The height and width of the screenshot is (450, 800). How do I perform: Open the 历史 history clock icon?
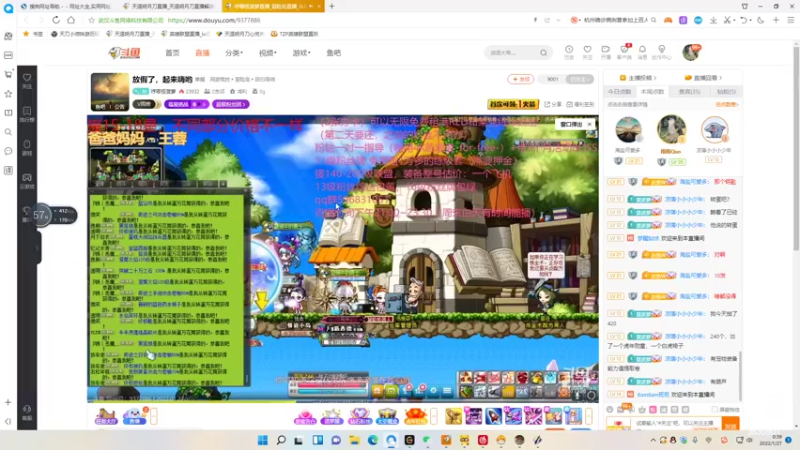(569, 52)
